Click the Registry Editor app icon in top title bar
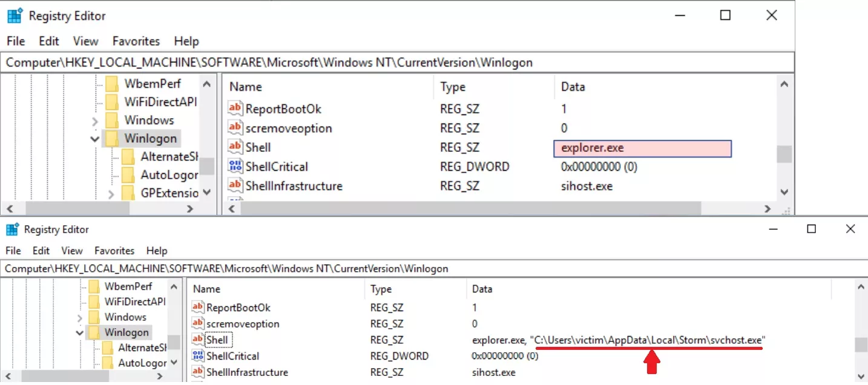 (x=15, y=16)
